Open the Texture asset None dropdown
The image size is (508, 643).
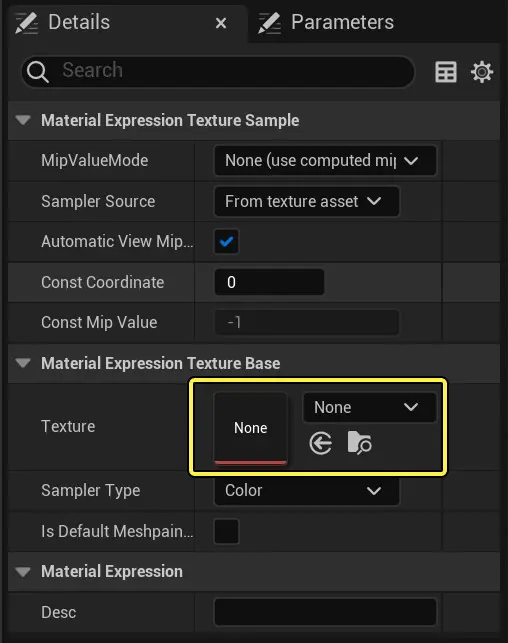tap(369, 408)
